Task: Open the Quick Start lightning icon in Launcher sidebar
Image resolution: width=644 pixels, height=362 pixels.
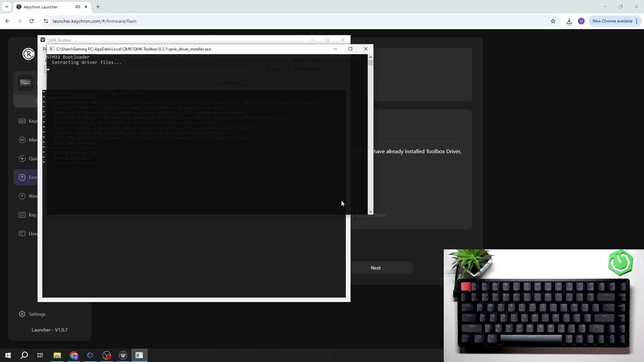Action: [x=22, y=158]
